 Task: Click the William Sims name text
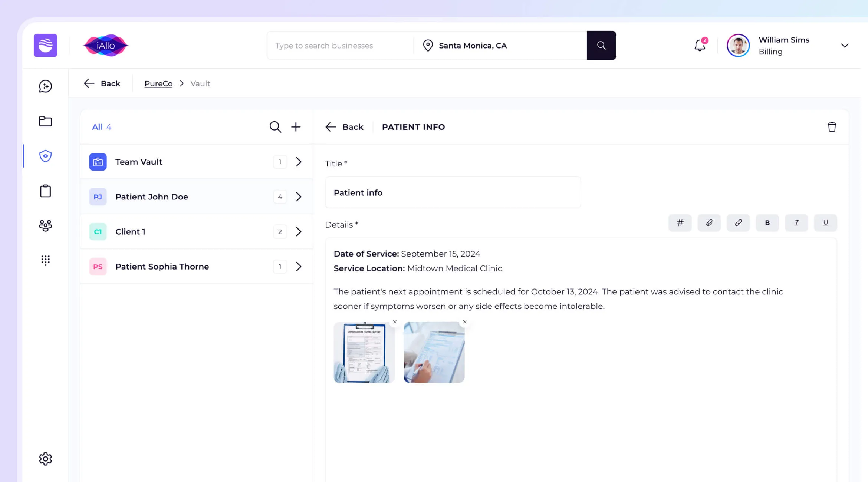(x=784, y=40)
